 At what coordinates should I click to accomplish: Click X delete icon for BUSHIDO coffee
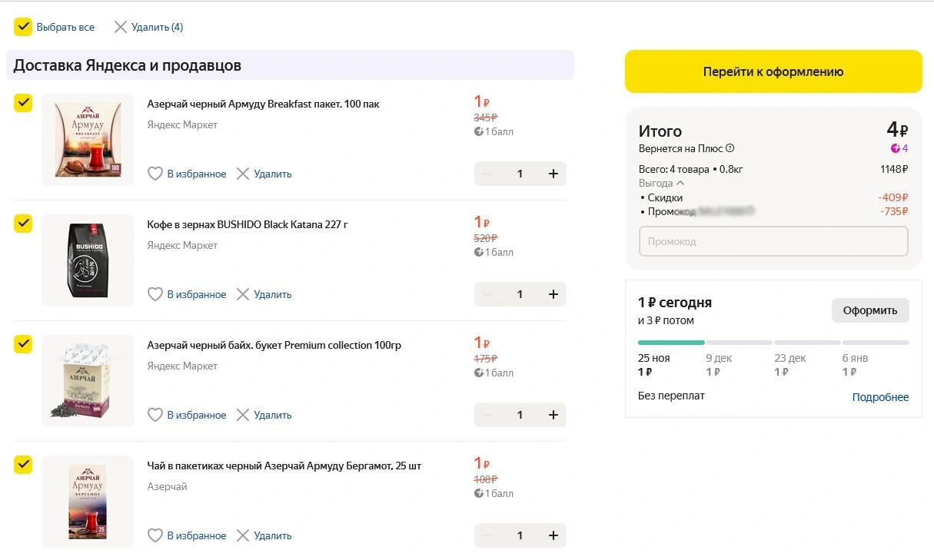[x=243, y=294]
